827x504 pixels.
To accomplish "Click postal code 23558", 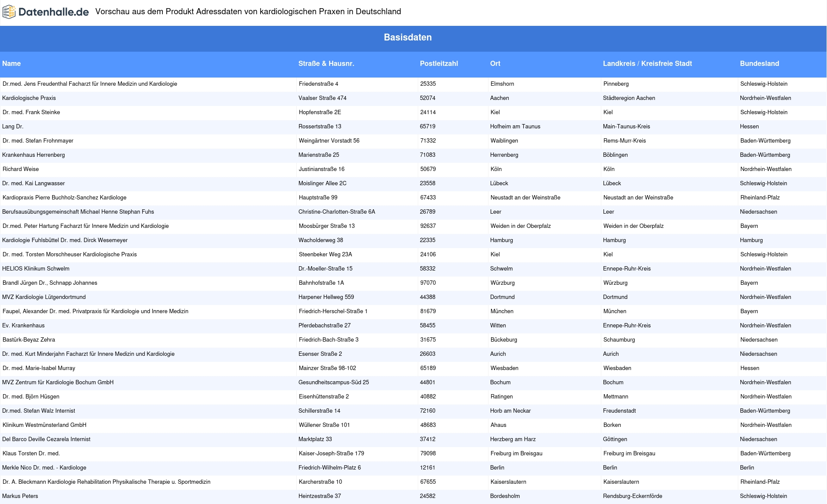I will tap(427, 184).
